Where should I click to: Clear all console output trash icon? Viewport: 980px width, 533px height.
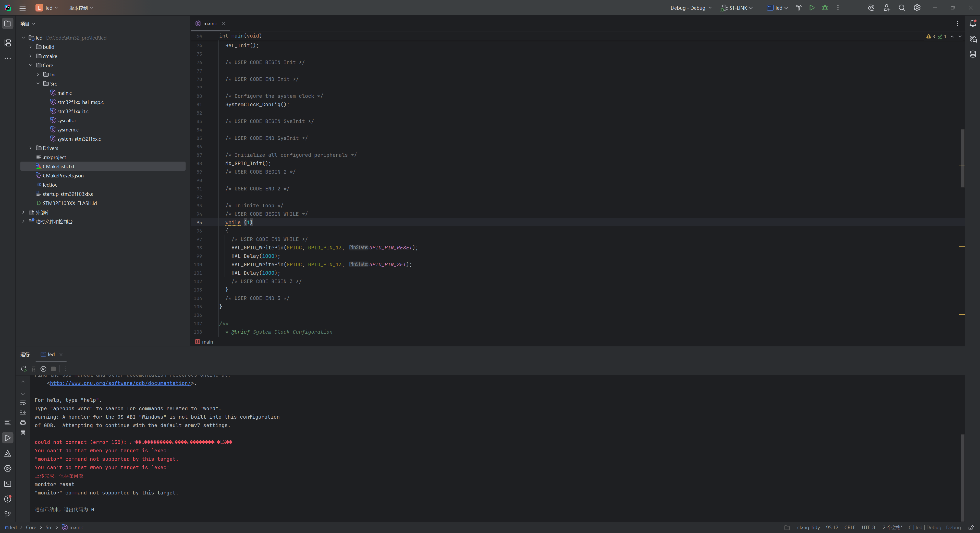click(23, 432)
